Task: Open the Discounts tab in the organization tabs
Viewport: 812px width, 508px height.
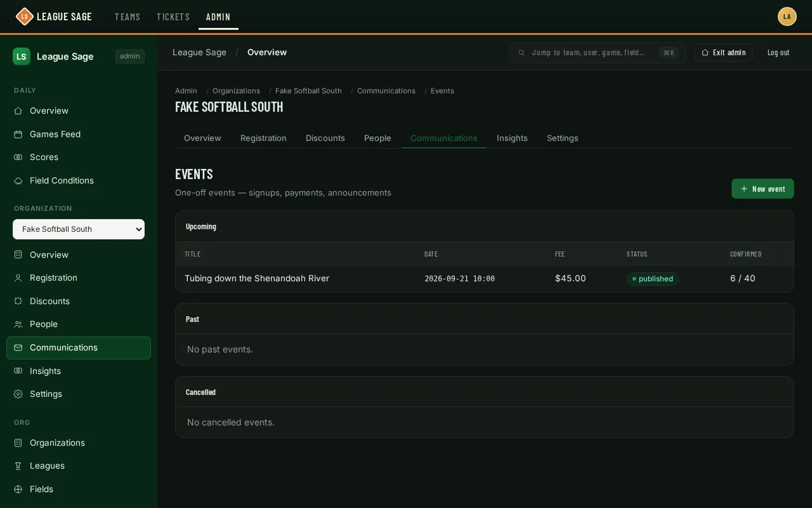Action: coord(325,138)
